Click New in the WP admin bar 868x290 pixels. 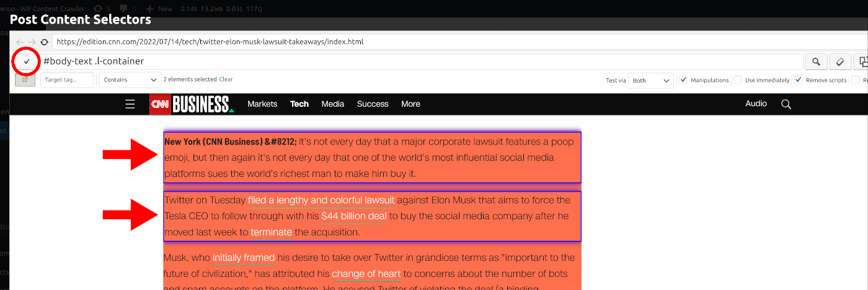pyautogui.click(x=159, y=9)
